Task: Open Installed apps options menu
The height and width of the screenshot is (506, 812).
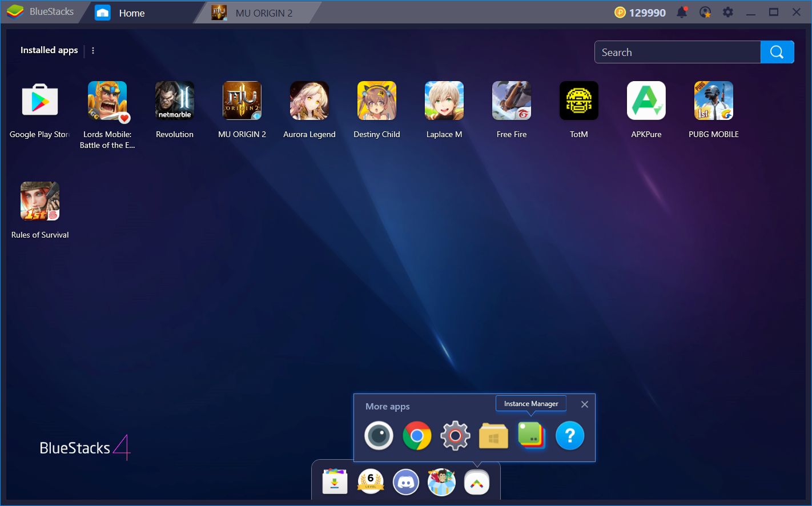Action: click(x=93, y=50)
